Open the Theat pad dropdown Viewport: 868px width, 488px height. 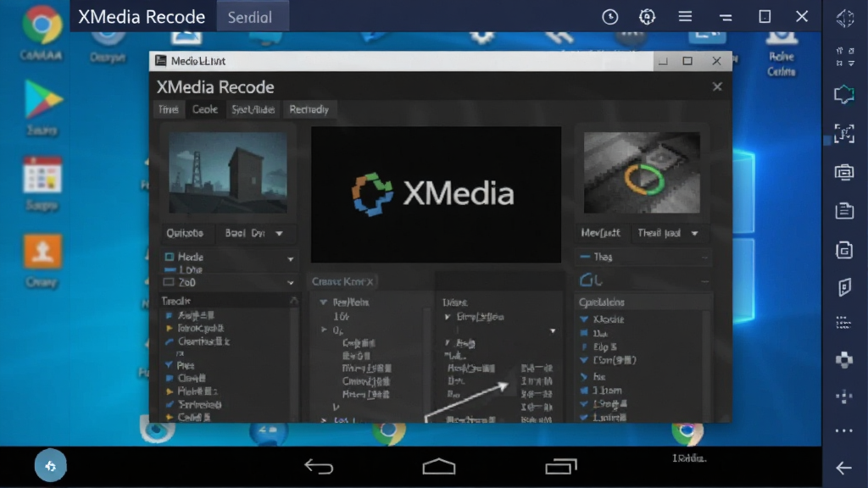pyautogui.click(x=668, y=234)
